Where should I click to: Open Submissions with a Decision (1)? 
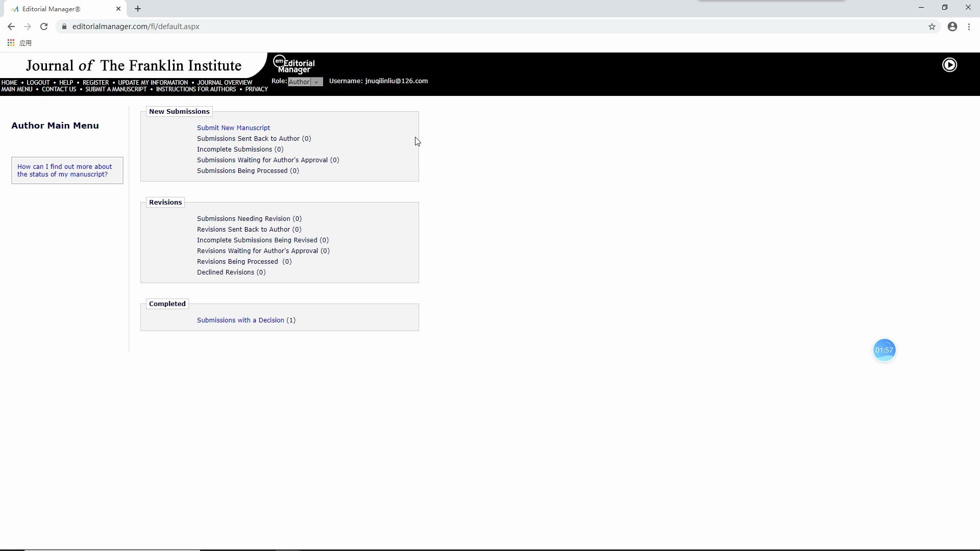click(246, 320)
